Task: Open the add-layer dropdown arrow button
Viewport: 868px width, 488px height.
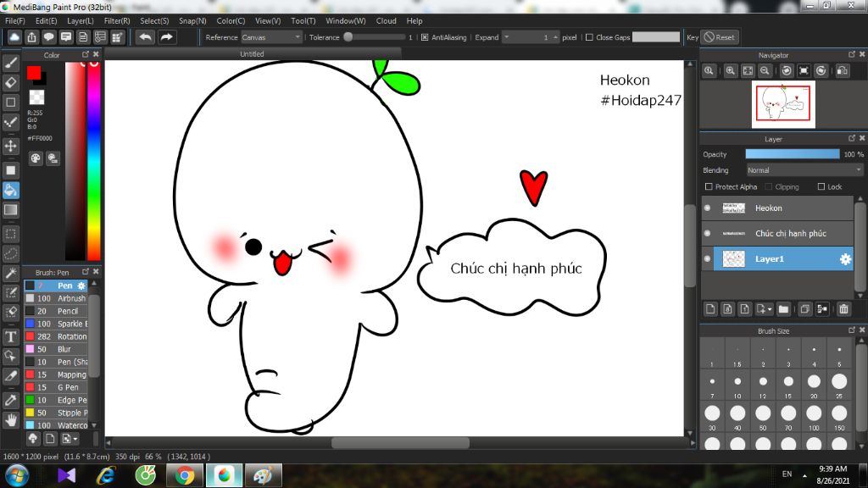Action: click(x=764, y=308)
